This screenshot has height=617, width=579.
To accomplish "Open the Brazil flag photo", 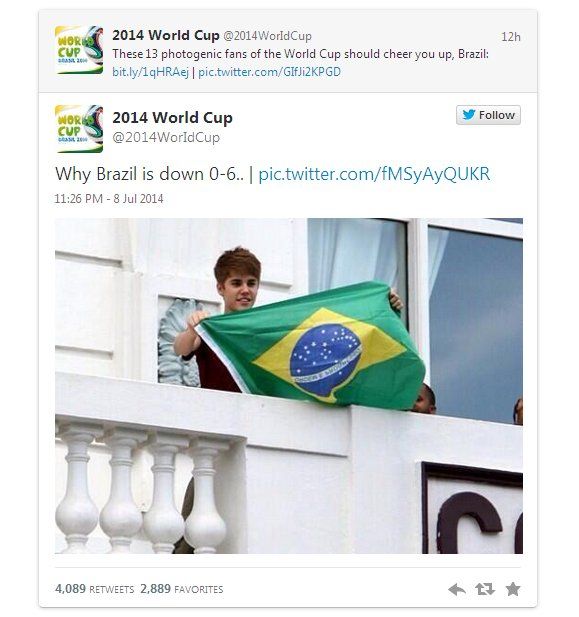I will (289, 386).
